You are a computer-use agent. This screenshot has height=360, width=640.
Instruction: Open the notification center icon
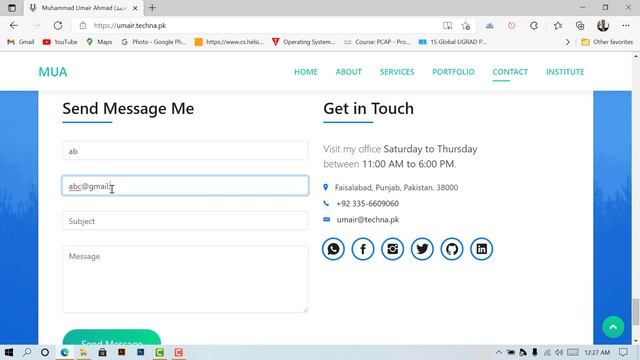(x=623, y=352)
